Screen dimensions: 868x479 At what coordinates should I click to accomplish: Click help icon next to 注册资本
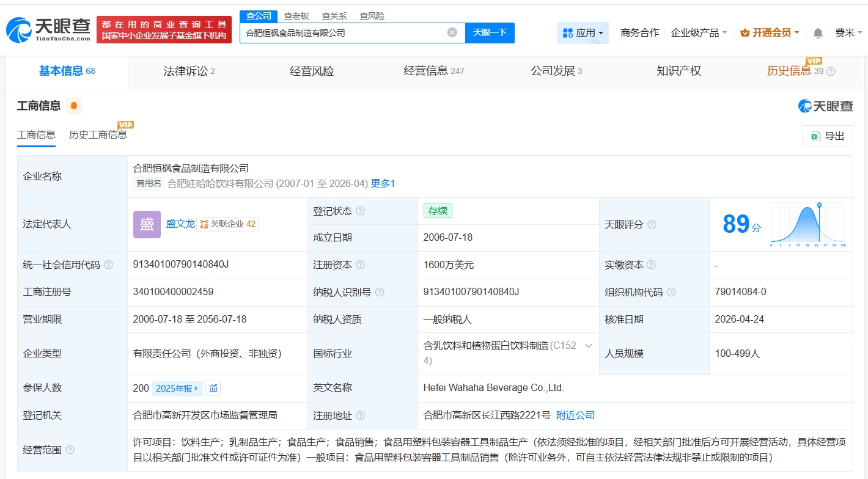[x=360, y=265]
